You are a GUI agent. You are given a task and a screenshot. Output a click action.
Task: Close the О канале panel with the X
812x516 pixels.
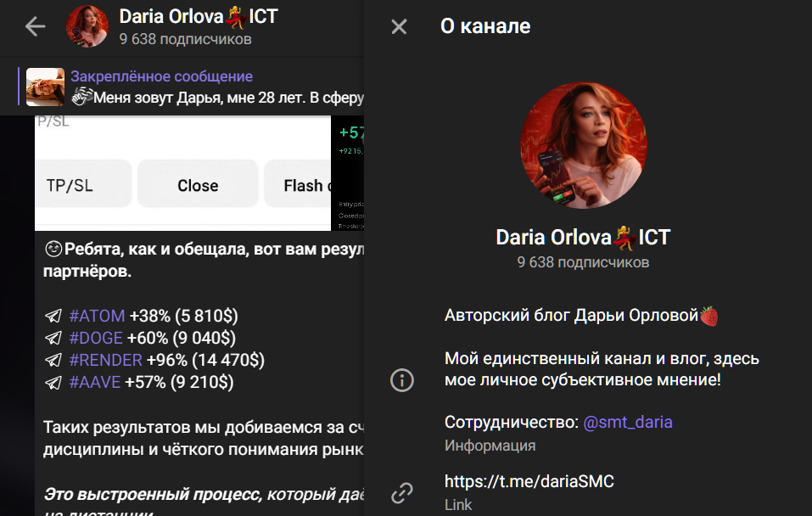point(399,26)
